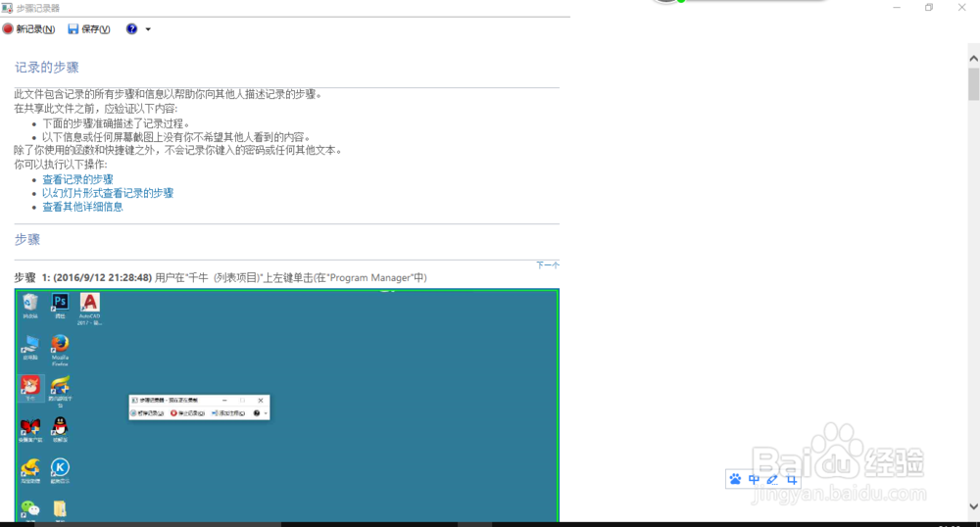Open the blue help question-mark icon

pyautogui.click(x=131, y=28)
